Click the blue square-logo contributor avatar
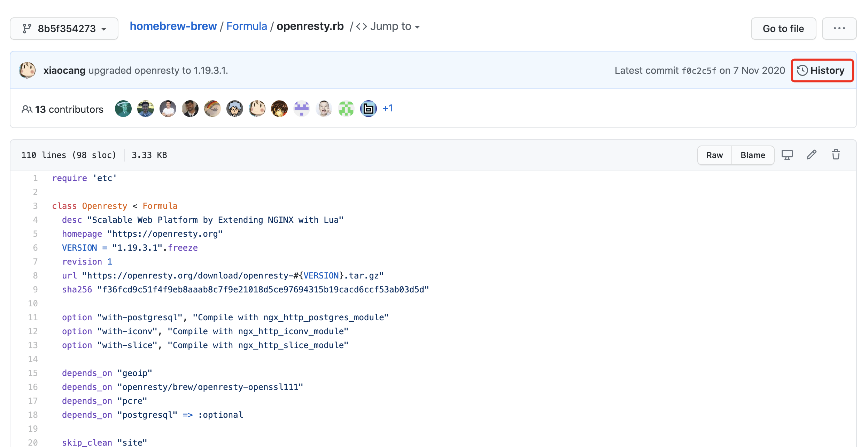The image size is (868, 447). [369, 109]
